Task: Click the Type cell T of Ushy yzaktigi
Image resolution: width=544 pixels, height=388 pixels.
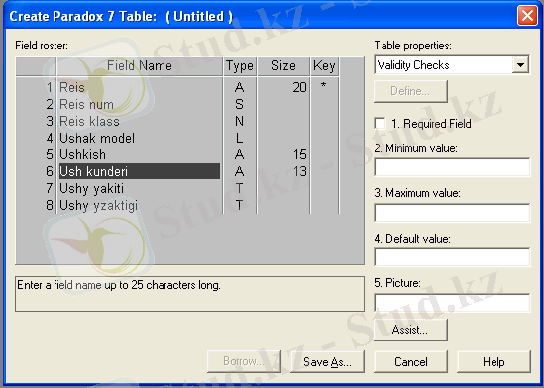Action: [239, 205]
